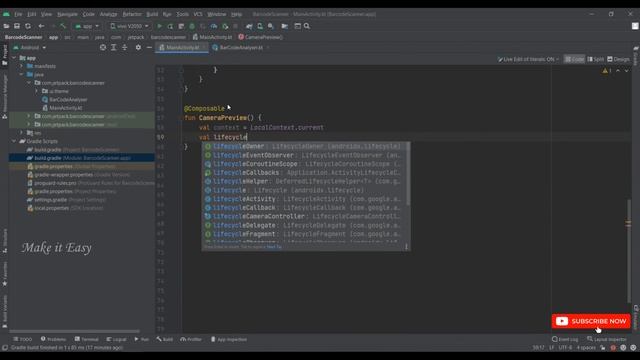
Task: Click the Select Opened File target icon
Action: (103, 47)
